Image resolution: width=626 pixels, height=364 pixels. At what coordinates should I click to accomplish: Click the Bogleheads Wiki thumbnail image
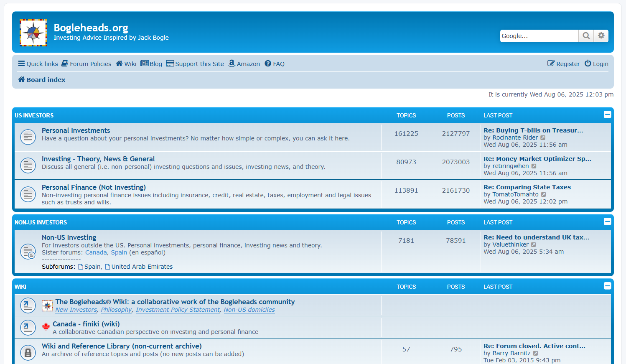pos(47,306)
